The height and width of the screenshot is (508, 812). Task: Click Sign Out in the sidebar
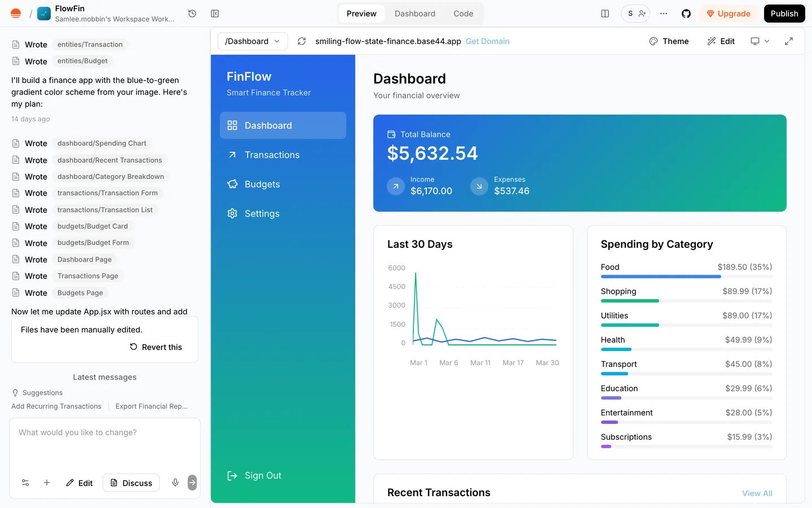pos(254,476)
